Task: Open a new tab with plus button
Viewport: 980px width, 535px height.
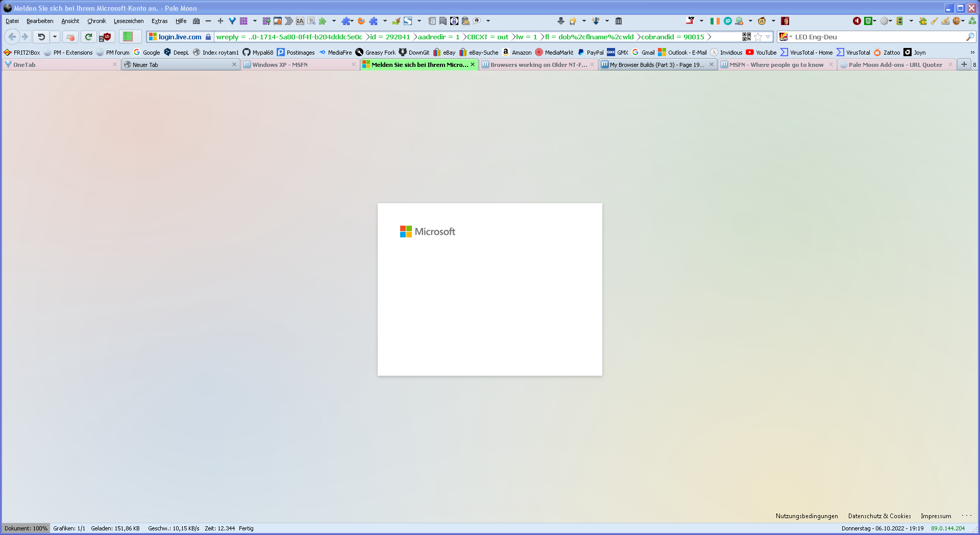Action: [964, 64]
